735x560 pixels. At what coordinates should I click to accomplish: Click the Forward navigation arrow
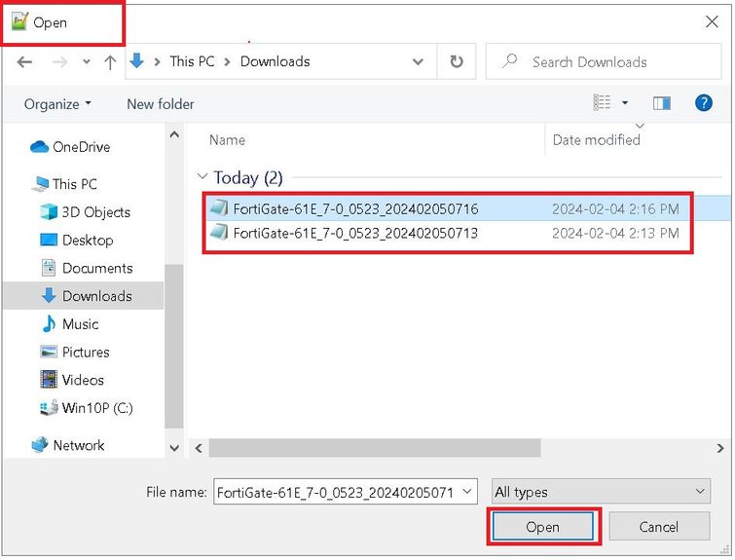tap(59, 62)
